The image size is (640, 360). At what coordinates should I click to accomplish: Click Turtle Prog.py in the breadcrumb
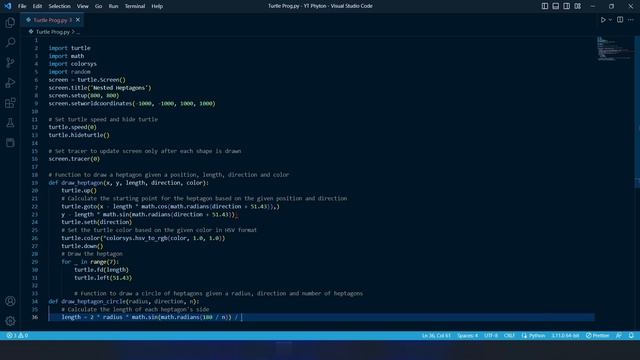coord(53,32)
